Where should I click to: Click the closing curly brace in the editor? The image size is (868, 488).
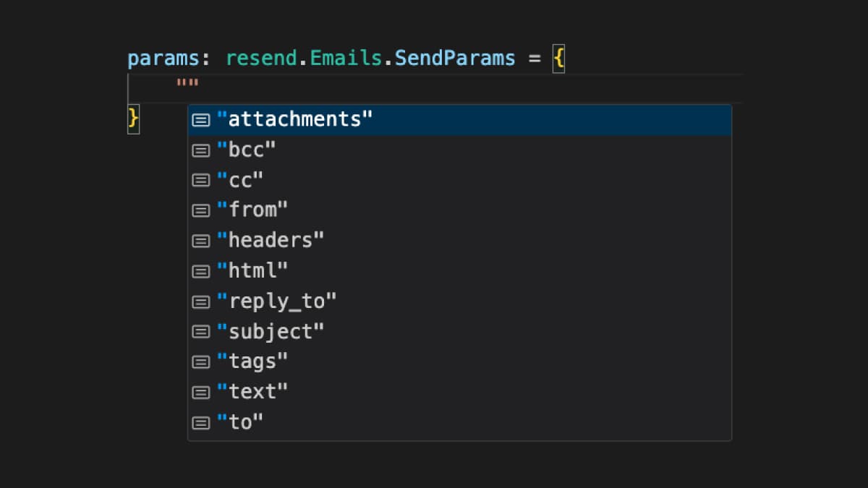click(132, 119)
